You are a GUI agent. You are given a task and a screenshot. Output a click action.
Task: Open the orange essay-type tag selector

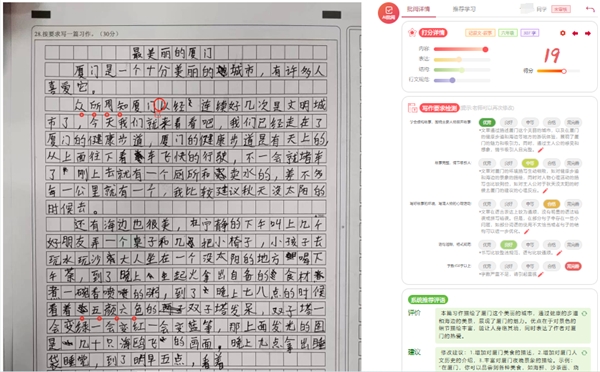(x=480, y=33)
